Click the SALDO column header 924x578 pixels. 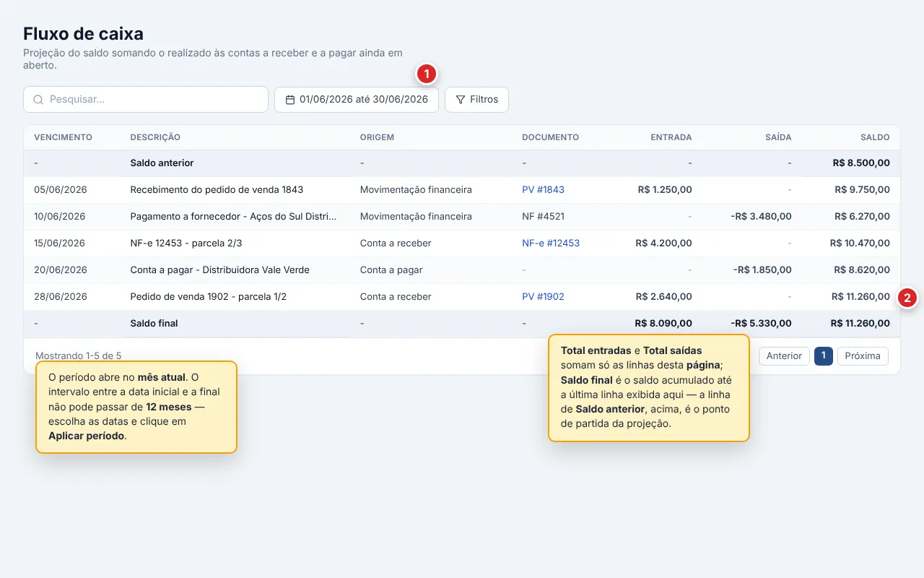(875, 137)
